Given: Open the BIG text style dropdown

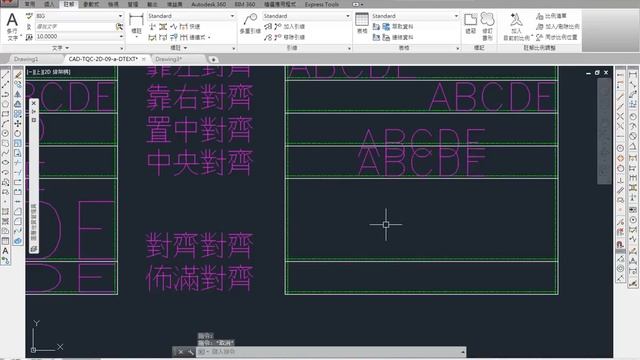Looking at the screenshot, I should (x=120, y=16).
